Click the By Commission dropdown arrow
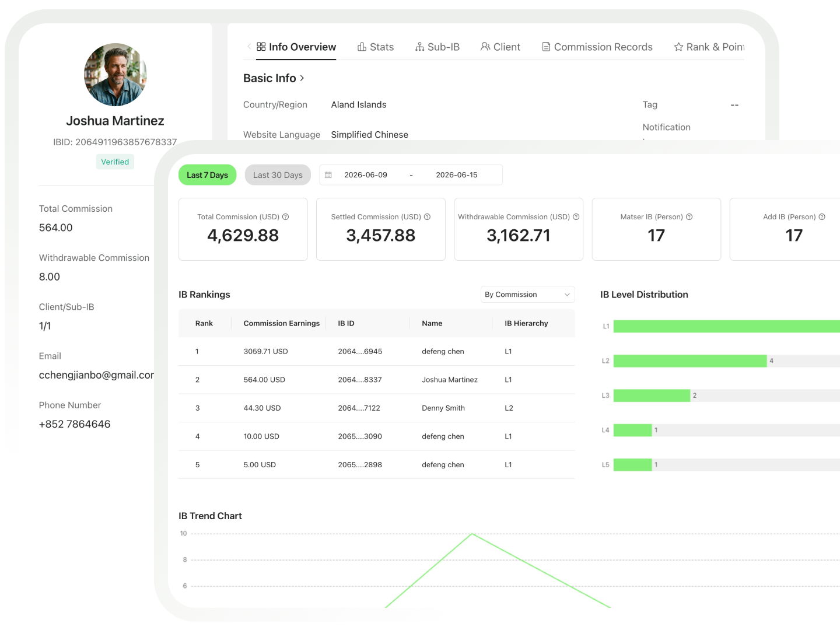 (x=567, y=295)
